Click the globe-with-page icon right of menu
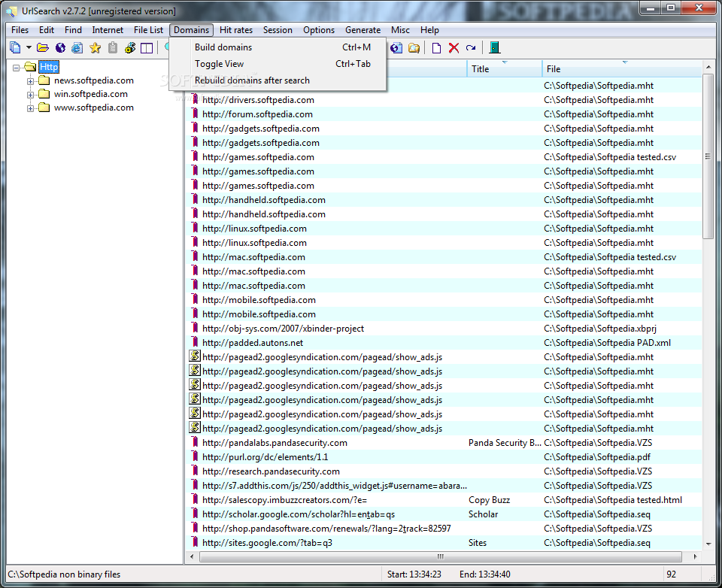Screen dimensions: 722x588 pos(396,48)
